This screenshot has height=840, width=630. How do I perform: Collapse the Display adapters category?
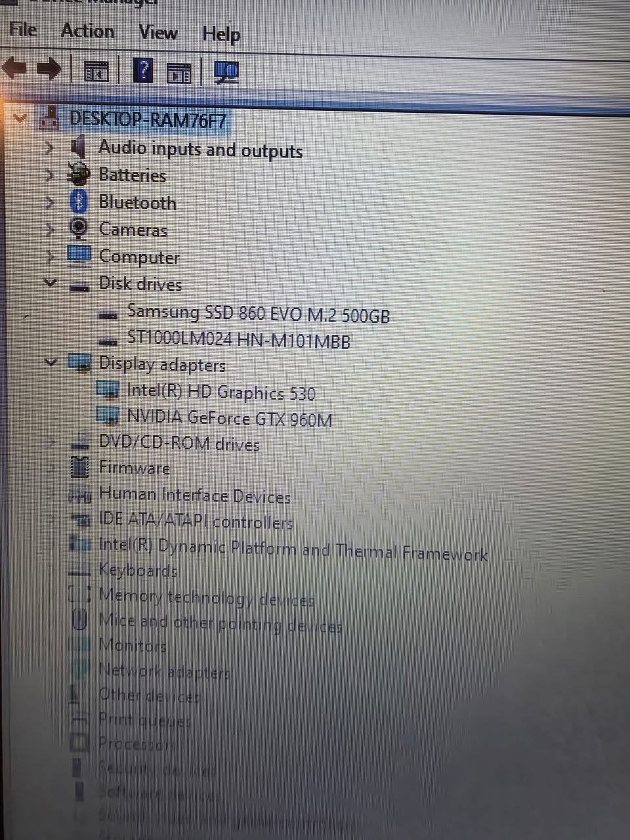tap(51, 362)
